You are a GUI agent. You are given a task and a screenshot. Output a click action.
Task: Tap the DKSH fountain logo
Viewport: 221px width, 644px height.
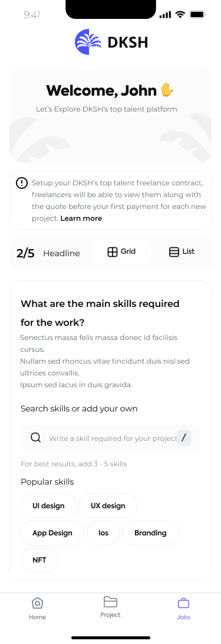point(88,42)
